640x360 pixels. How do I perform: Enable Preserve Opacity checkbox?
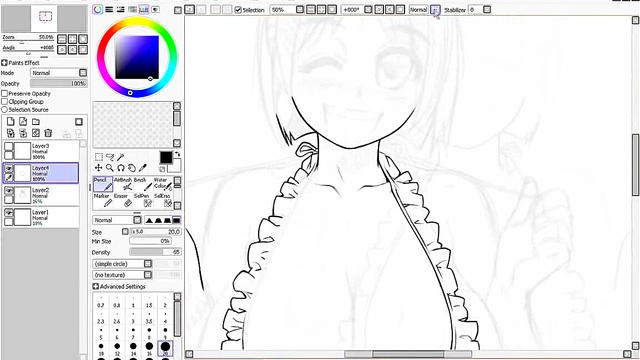coord(5,93)
